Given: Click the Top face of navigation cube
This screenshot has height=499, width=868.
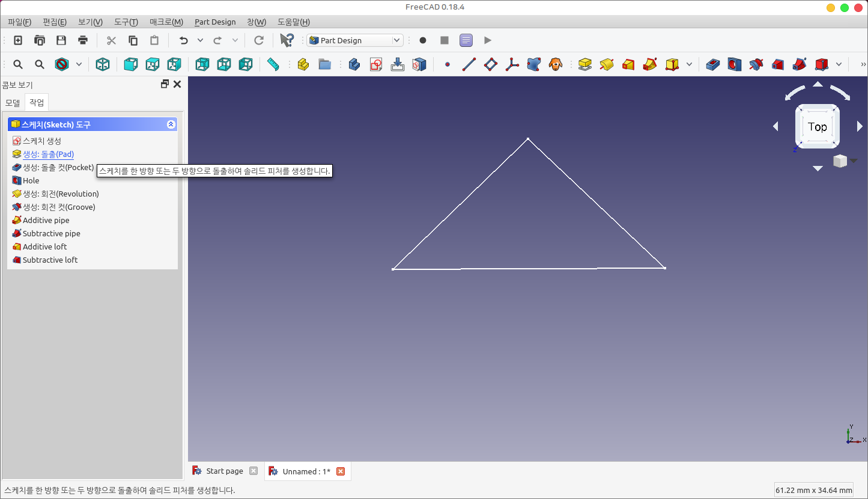Looking at the screenshot, I should pos(817,127).
